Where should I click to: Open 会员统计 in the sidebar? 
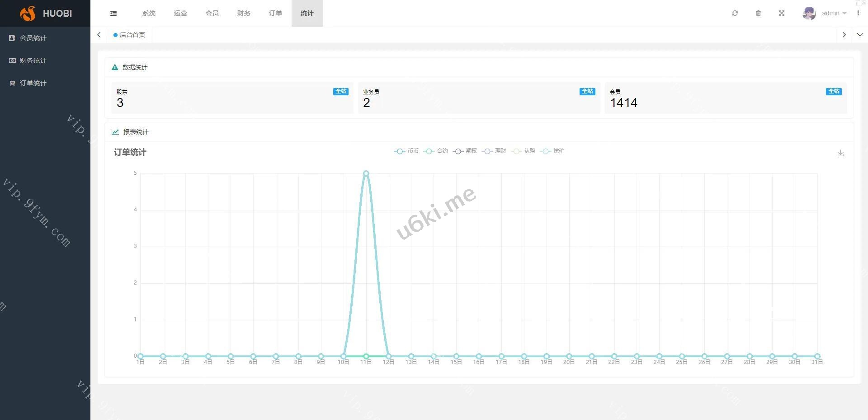point(33,38)
